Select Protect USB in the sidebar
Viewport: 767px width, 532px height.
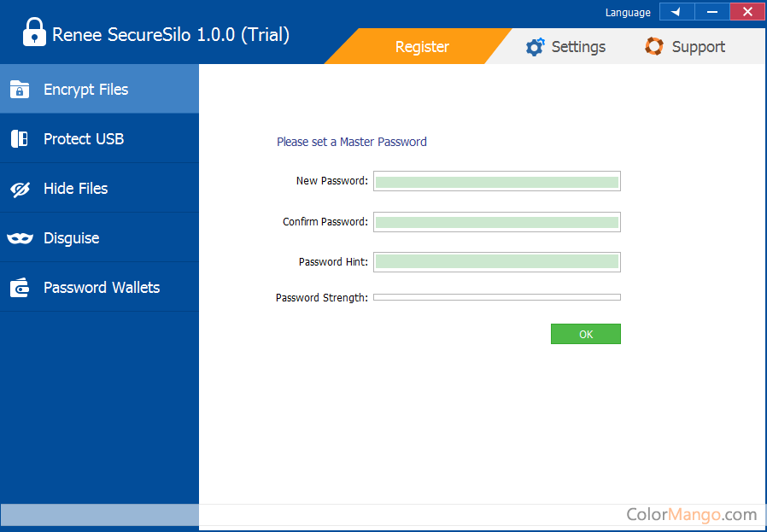99,138
